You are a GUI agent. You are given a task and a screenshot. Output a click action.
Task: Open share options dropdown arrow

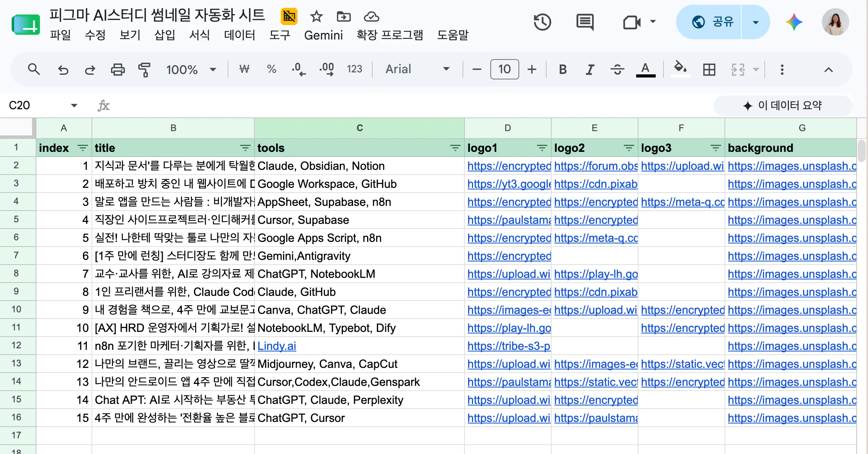755,22
